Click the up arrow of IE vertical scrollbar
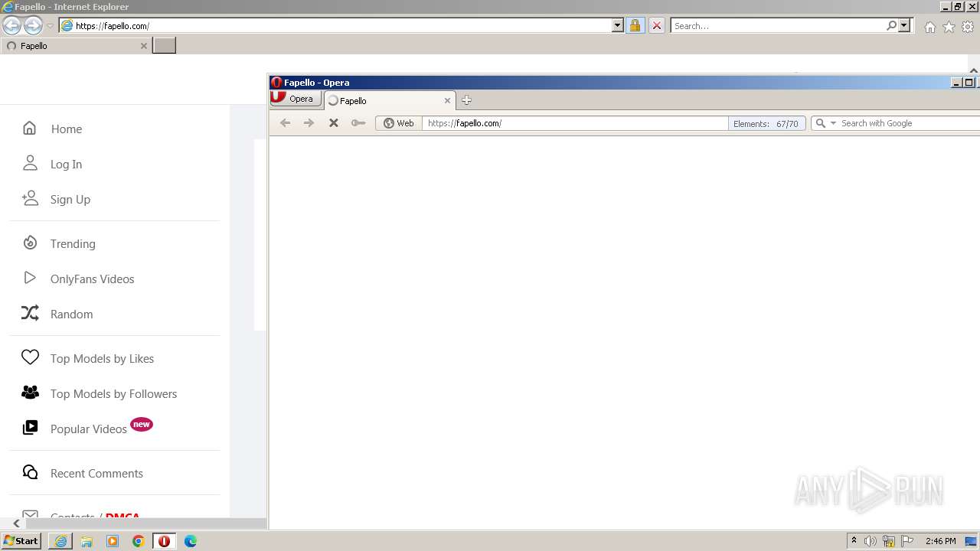The width and height of the screenshot is (980, 551). click(974, 70)
